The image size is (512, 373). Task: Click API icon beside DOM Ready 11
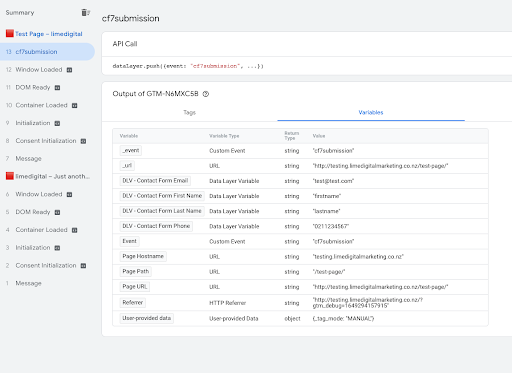coord(57,88)
